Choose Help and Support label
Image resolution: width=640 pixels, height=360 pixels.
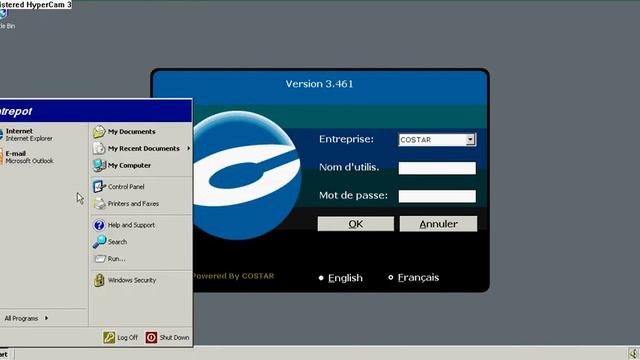[x=131, y=225]
